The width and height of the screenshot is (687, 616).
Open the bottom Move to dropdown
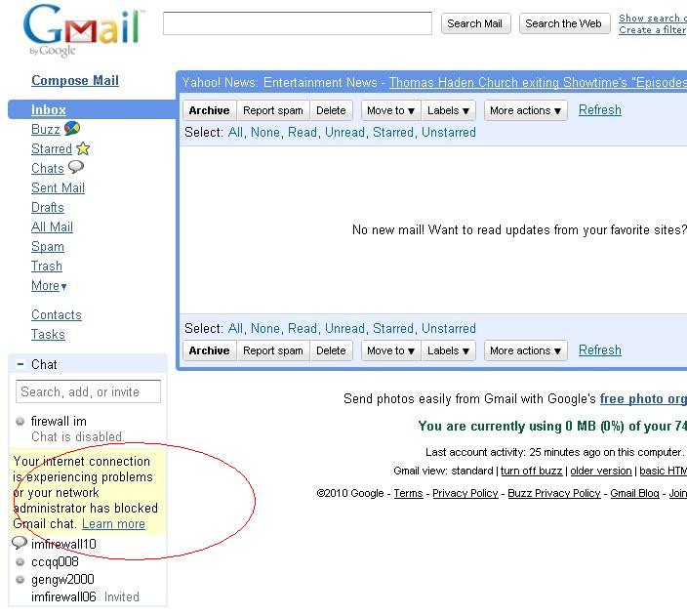(390, 350)
